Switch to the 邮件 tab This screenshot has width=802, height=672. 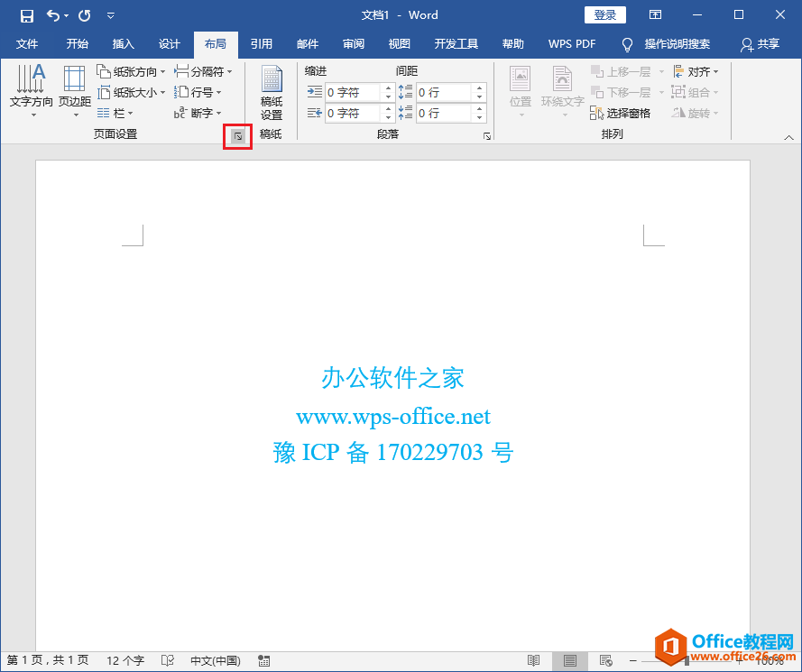point(308,44)
